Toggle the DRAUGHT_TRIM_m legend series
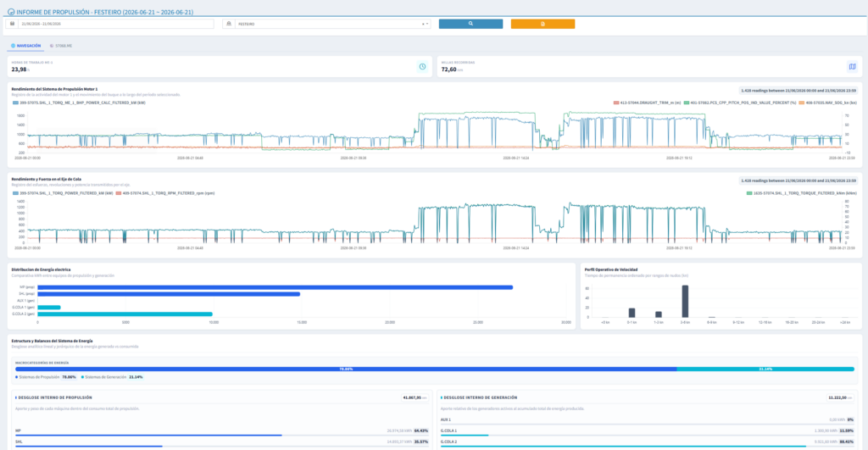The width and height of the screenshot is (868, 450). (x=647, y=103)
